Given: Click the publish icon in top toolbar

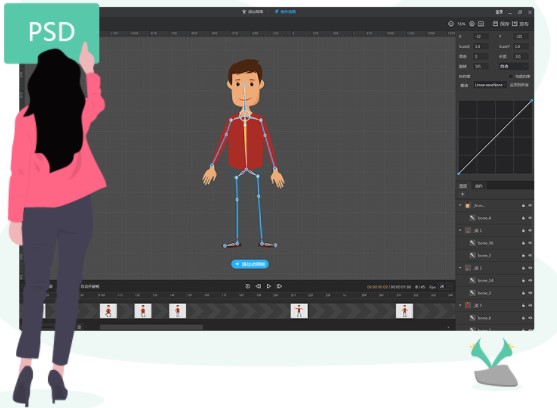Looking at the screenshot, I should [514, 24].
